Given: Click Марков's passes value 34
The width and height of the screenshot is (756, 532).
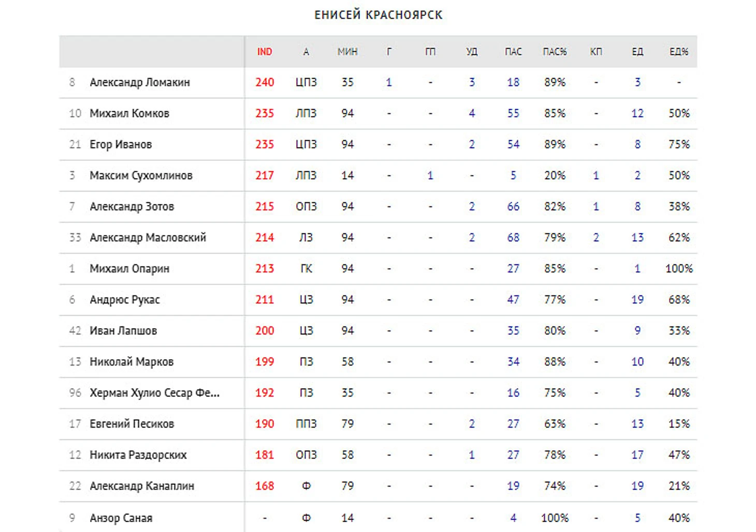Looking at the screenshot, I should (513, 362).
